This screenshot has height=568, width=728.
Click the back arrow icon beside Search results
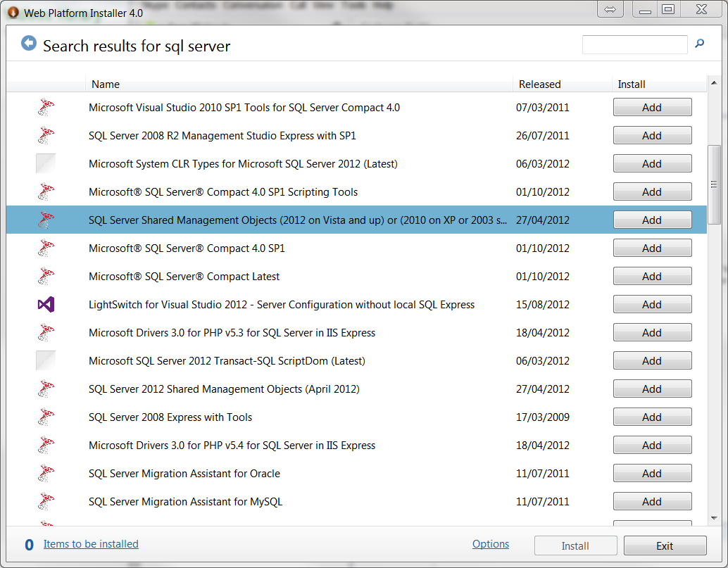point(28,44)
